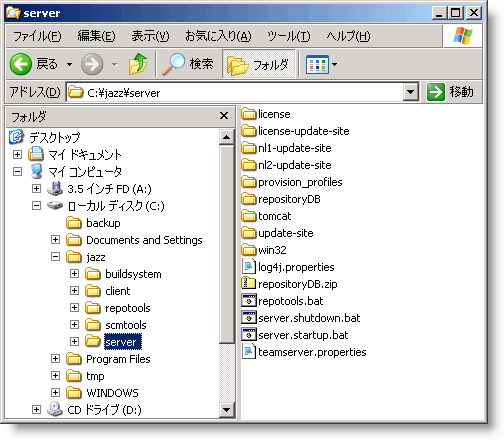
Task: Click the CD Drive (D:) icon
Action: (x=55, y=409)
